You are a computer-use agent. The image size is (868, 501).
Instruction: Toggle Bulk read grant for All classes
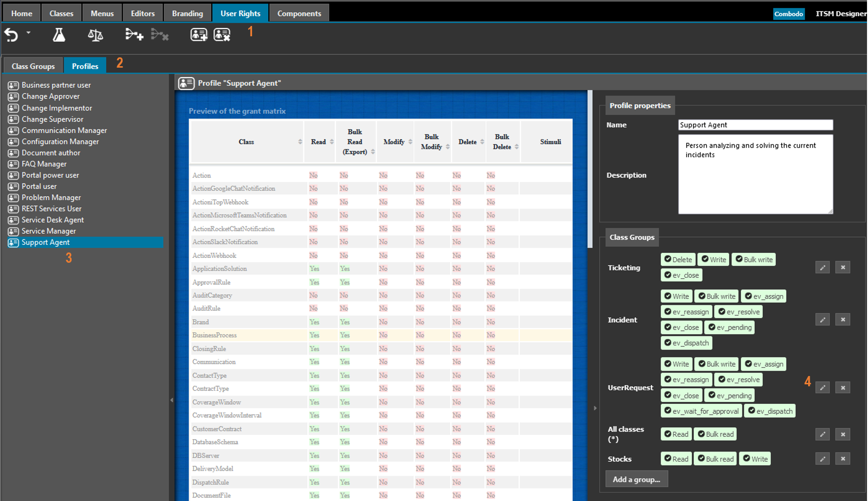point(715,434)
